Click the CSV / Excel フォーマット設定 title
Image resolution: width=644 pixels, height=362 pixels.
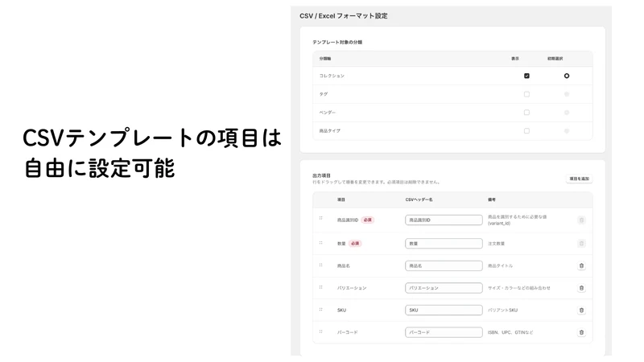pyautogui.click(x=344, y=16)
